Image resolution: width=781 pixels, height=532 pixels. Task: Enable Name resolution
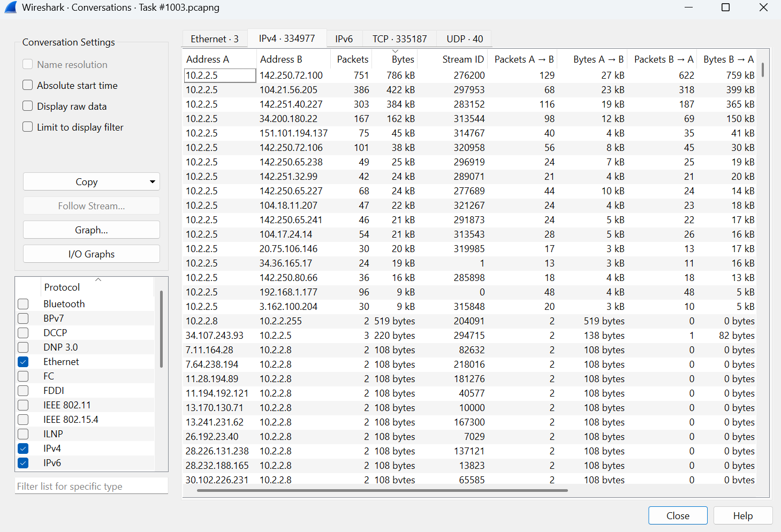click(27, 64)
